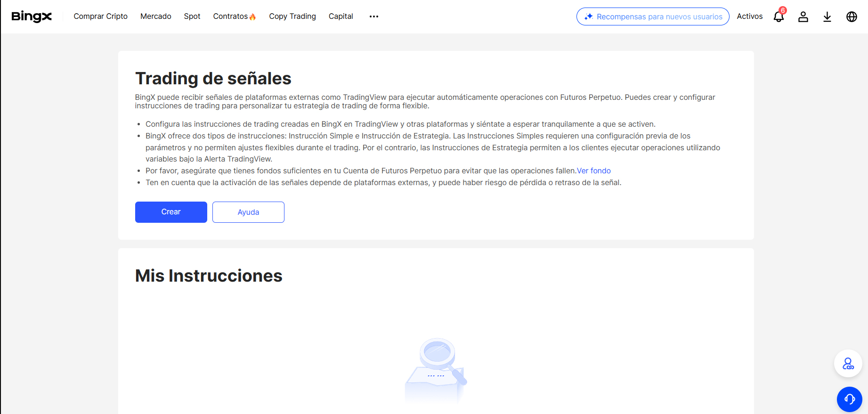The image size is (868, 414).
Task: Expand the Contratos menu
Action: click(234, 16)
